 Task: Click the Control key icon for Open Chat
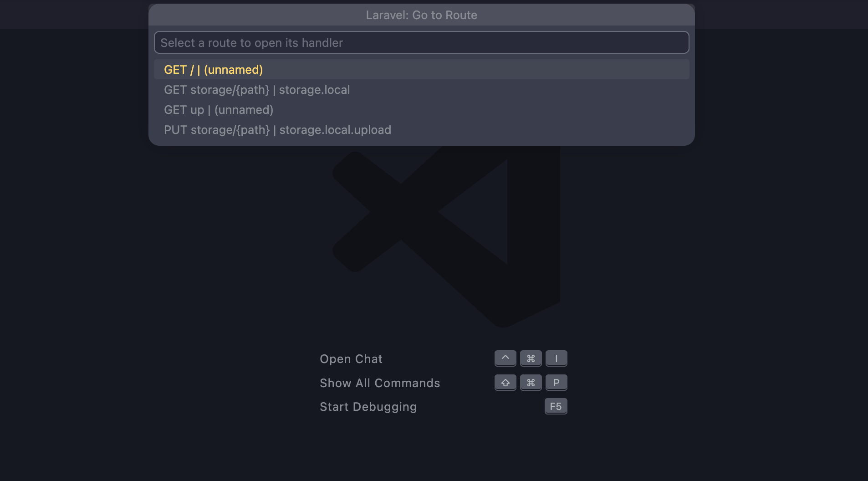pos(505,358)
